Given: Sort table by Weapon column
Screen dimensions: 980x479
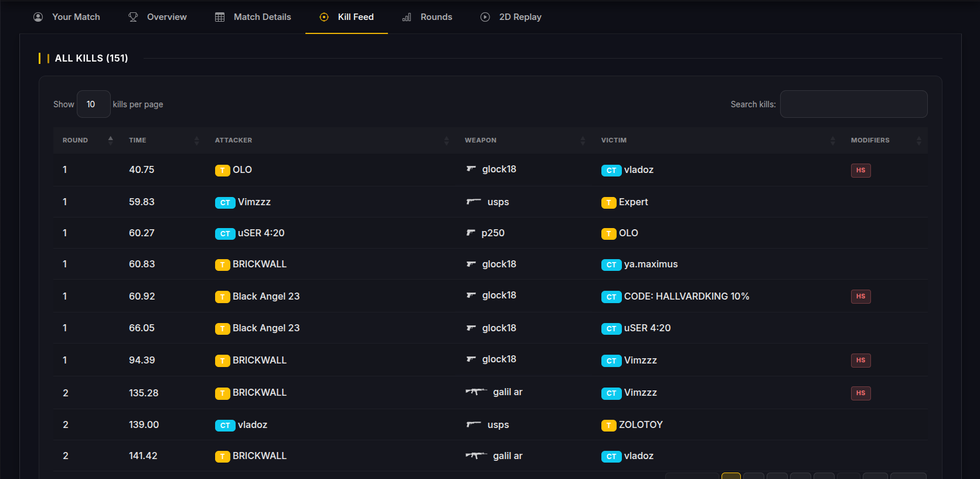Looking at the screenshot, I should tap(523, 140).
